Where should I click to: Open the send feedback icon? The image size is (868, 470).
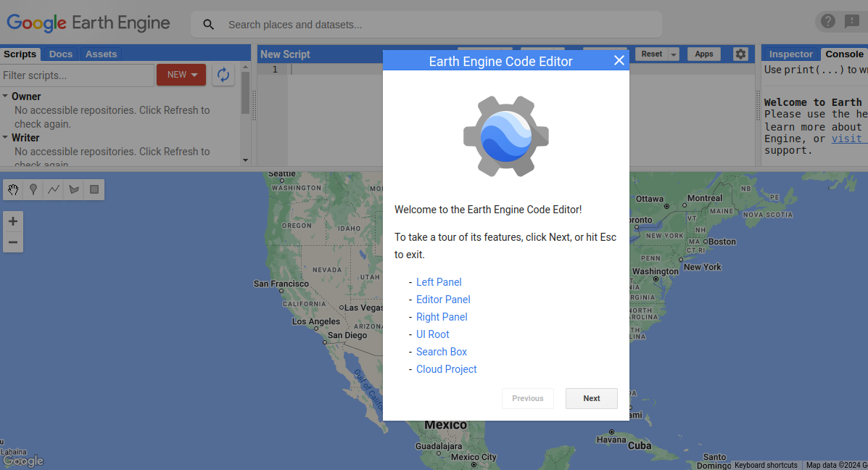click(x=851, y=21)
